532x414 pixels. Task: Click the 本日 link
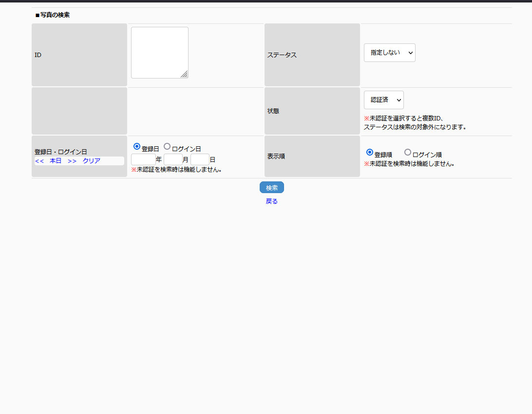coord(56,161)
